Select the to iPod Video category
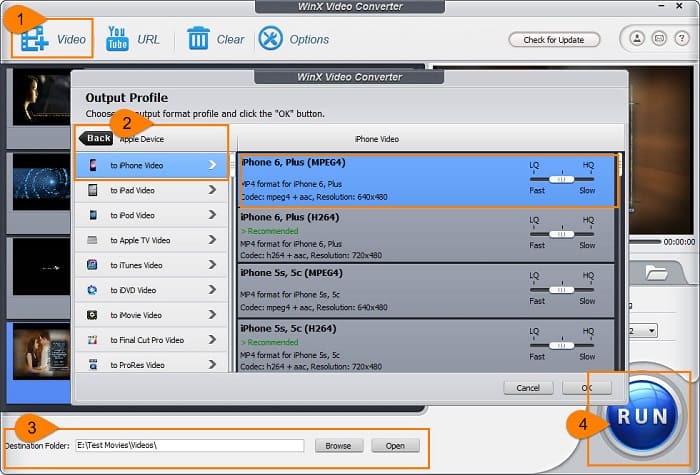This screenshot has height=475, width=700. pyautogui.click(x=152, y=215)
